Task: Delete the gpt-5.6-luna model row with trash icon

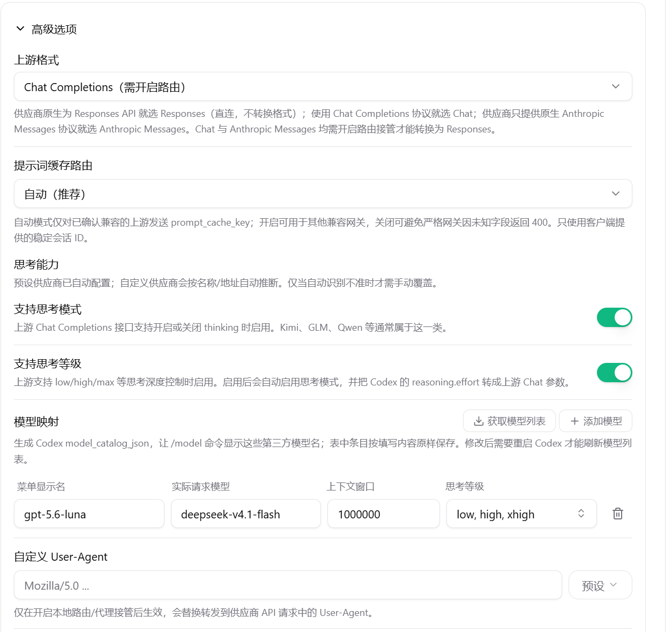Action: coord(618,514)
